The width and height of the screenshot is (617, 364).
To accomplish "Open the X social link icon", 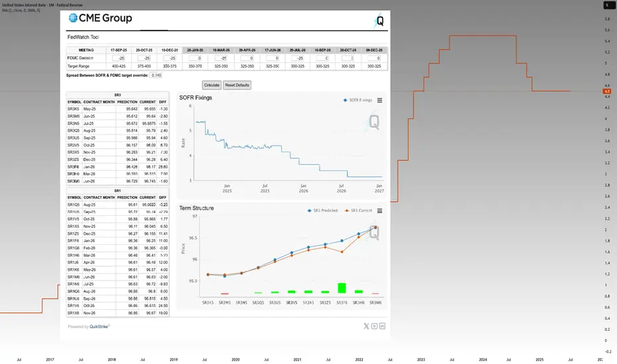I will click(366, 326).
